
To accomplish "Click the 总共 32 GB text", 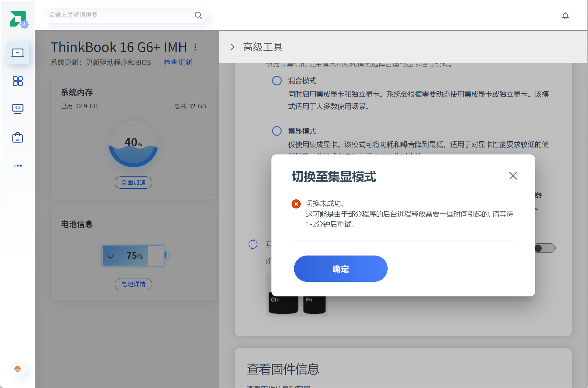I will [x=190, y=106].
